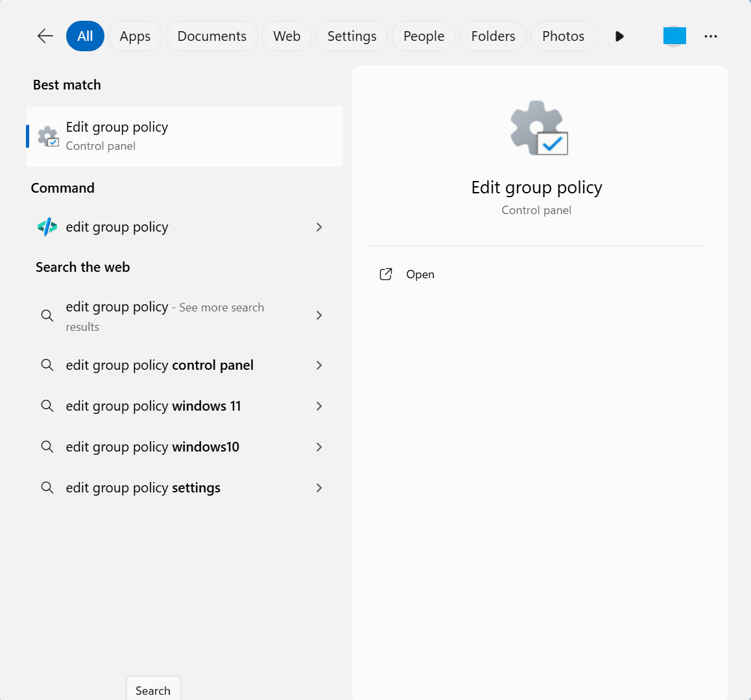Click the Edit group policy preview title
The height and width of the screenshot is (700, 751).
pyautogui.click(x=536, y=187)
